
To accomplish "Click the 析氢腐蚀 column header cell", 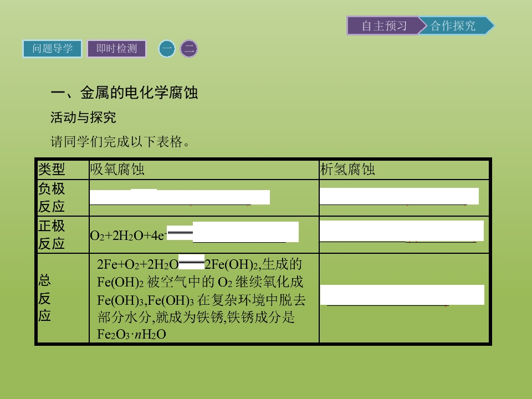I will 404,170.
